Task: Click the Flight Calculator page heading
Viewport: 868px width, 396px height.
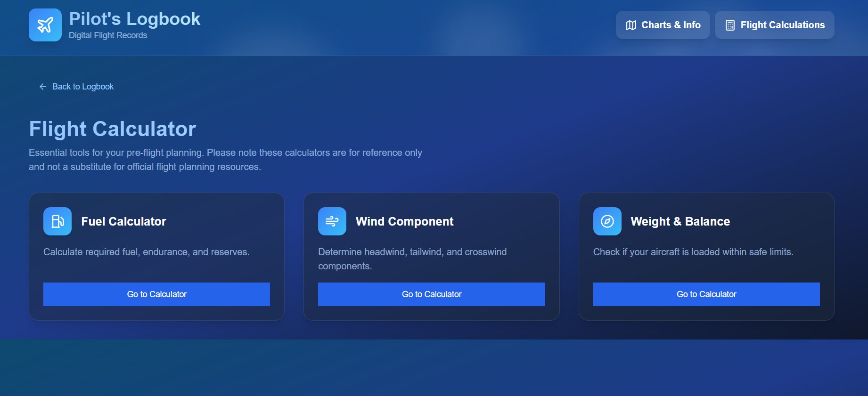Action: pyautogui.click(x=113, y=129)
